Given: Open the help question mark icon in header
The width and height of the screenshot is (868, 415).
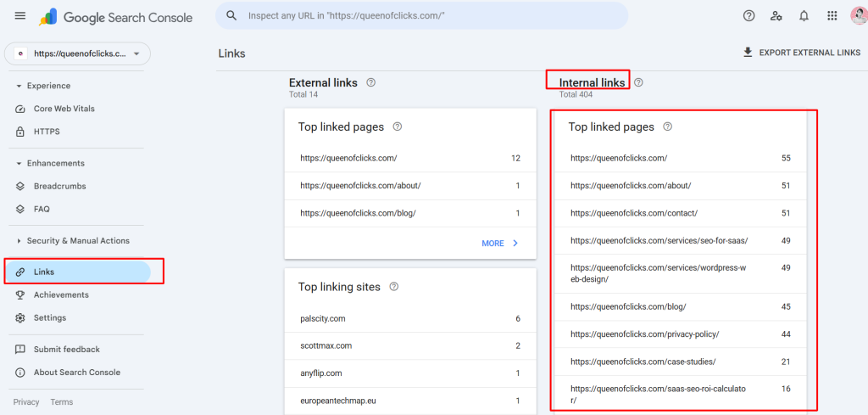Looking at the screenshot, I should (748, 16).
